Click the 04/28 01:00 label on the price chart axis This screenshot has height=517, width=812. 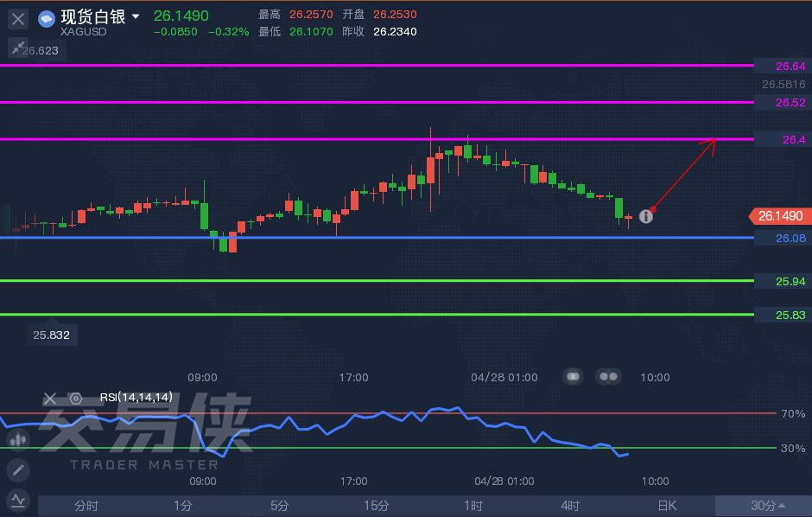click(x=504, y=377)
